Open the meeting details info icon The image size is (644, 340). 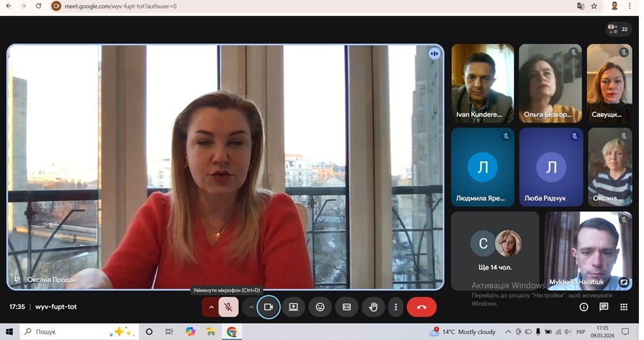pyautogui.click(x=583, y=307)
